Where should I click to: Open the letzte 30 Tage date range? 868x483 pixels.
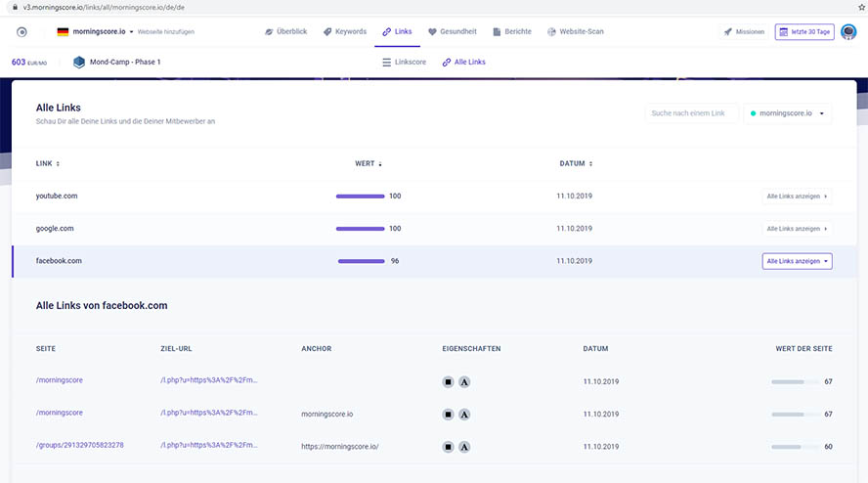click(804, 32)
